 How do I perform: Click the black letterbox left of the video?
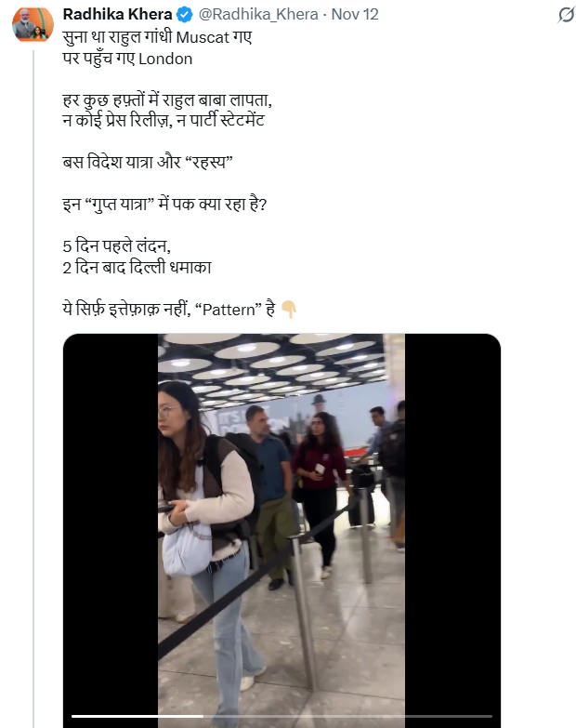[111, 530]
